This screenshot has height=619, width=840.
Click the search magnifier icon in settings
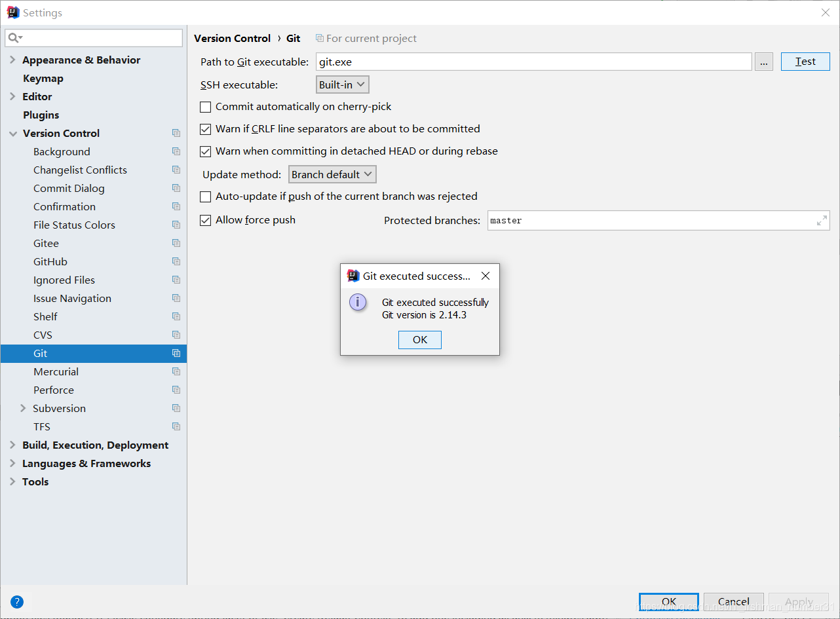tap(14, 38)
